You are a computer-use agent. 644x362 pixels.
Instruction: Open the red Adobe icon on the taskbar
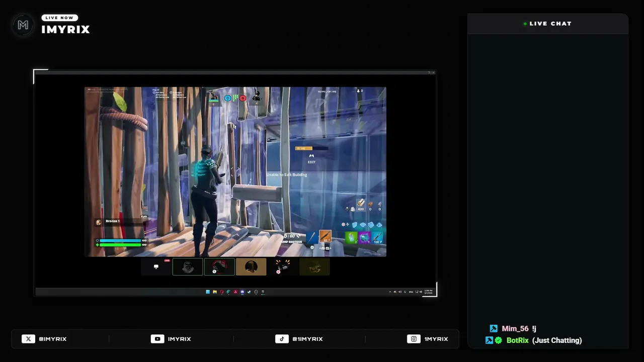[235, 292]
